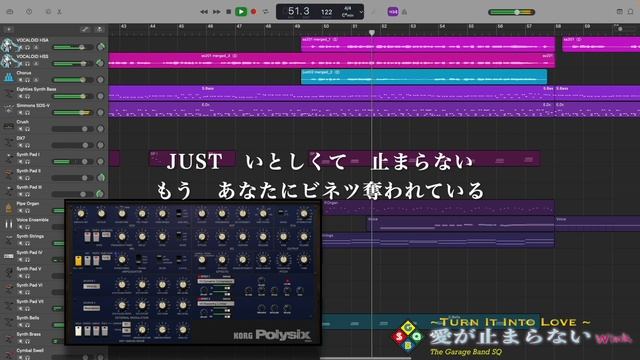640x360 pixels.
Task: Open the Effect 2 selector in Polysix
Action: coord(216,304)
